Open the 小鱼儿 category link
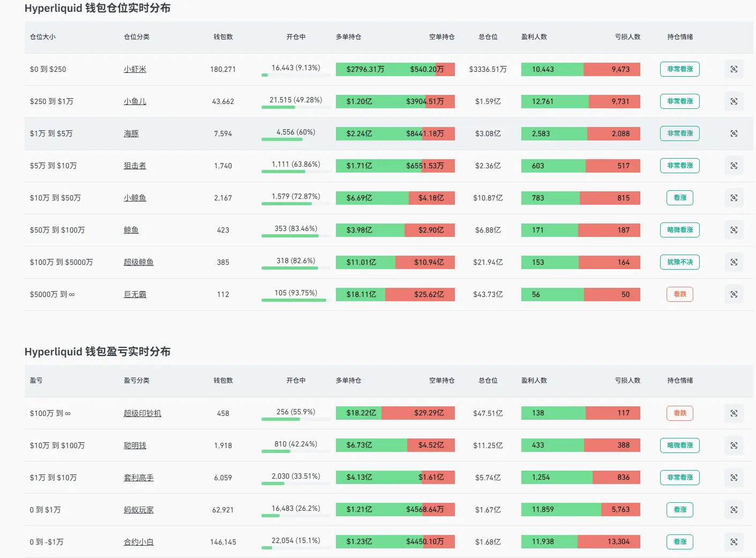This screenshot has height=558, width=756. (x=135, y=101)
